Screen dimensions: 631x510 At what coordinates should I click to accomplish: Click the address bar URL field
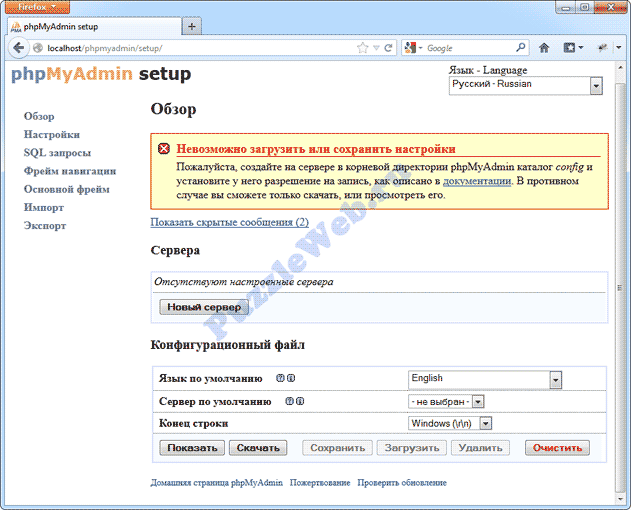[x=199, y=48]
